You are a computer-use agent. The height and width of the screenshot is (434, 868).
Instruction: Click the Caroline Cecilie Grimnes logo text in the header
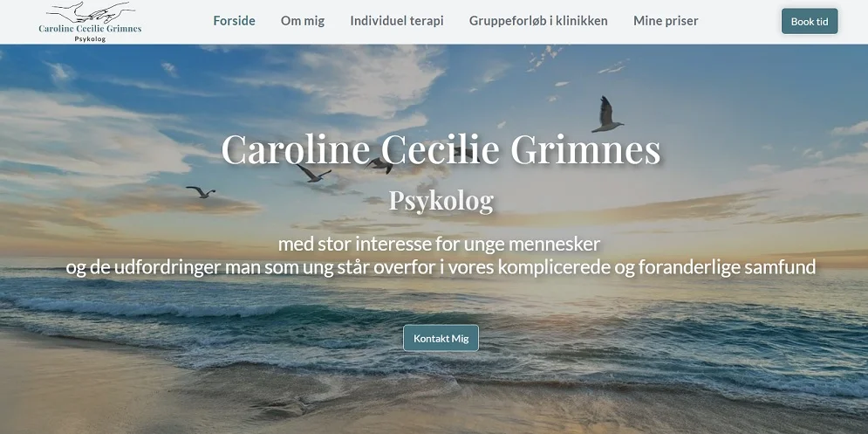click(x=90, y=28)
